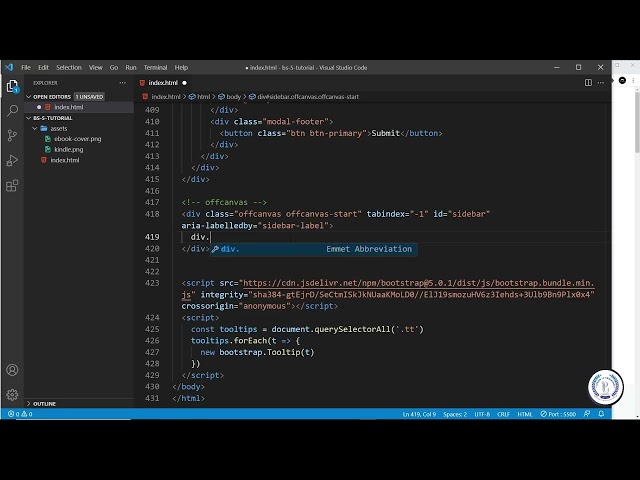Click the Submit button text on line 411
The width and height of the screenshot is (640, 480).
tap(386, 133)
